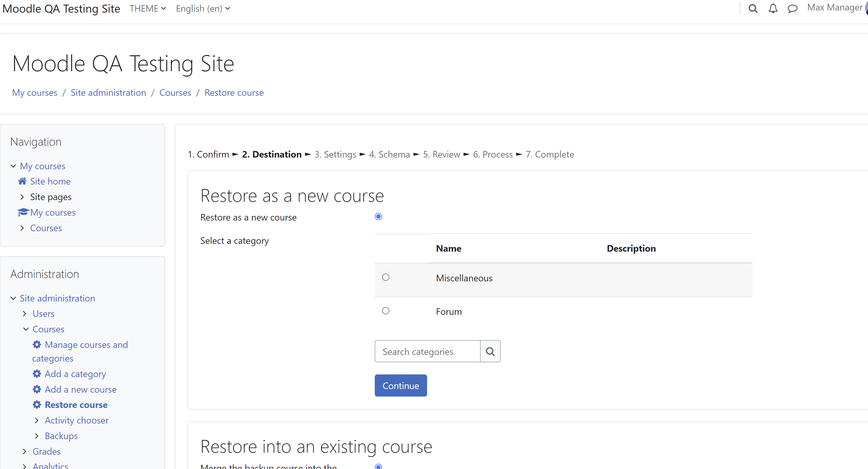Viewport: 868px width, 469px height.
Task: Collapse My courses in Navigation block
Action: point(13,166)
